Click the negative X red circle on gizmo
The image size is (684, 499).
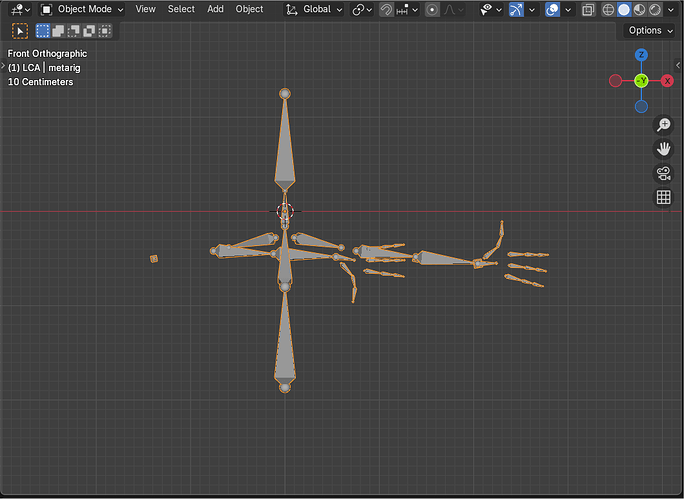tap(616, 81)
